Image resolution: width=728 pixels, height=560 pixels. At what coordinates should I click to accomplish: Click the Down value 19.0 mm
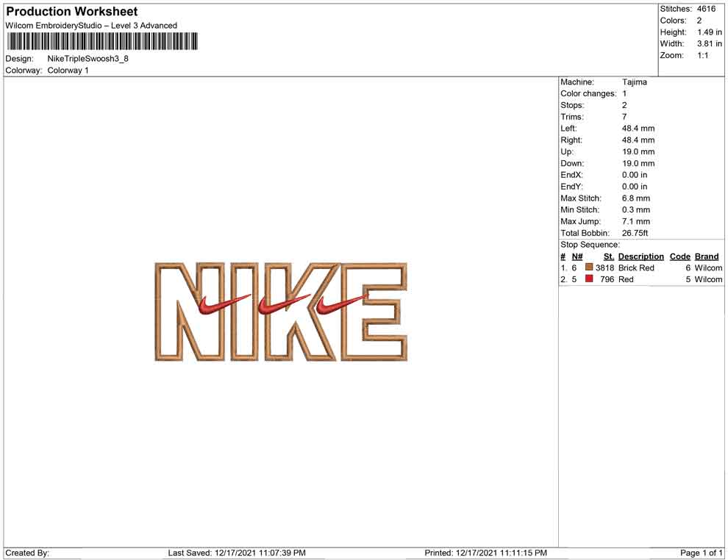[638, 163]
